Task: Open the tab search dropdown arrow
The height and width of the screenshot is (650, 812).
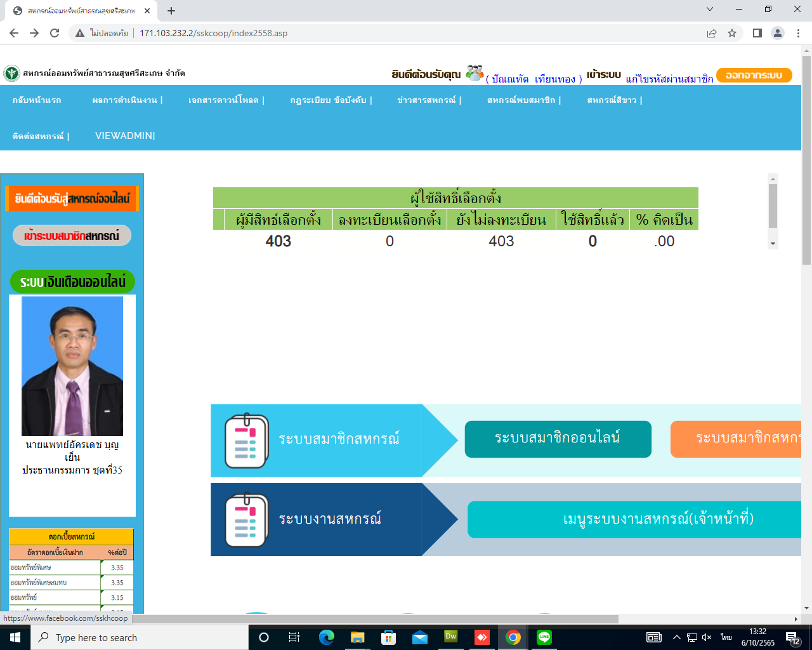Action: [x=710, y=10]
